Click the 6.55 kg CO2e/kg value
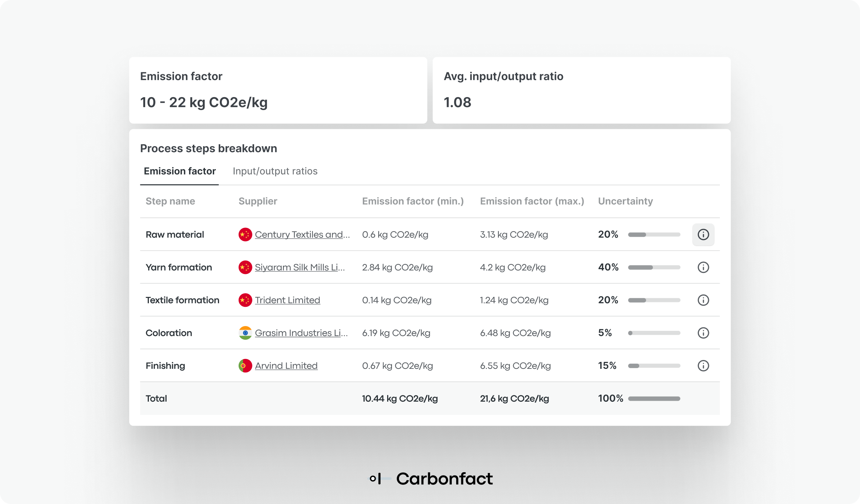 click(515, 366)
